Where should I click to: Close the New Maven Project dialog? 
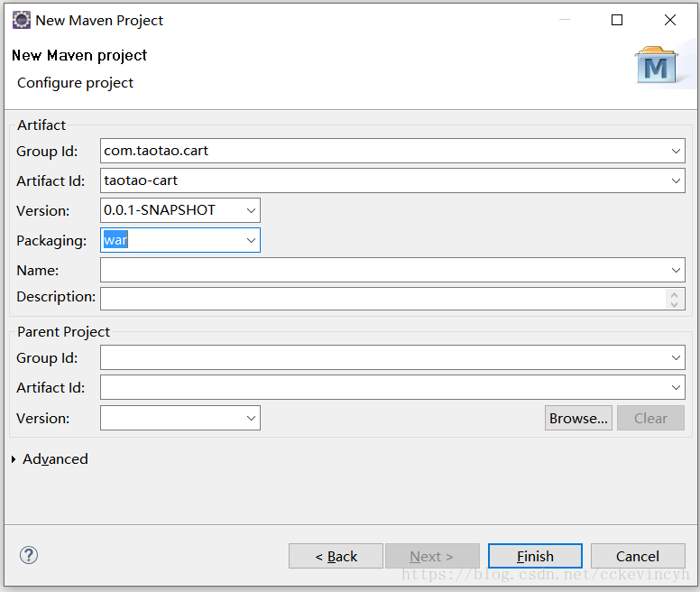tap(669, 20)
